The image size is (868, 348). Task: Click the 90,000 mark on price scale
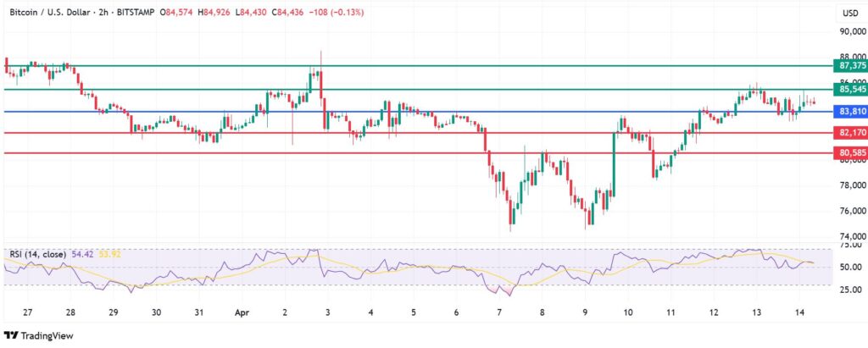[x=849, y=31]
